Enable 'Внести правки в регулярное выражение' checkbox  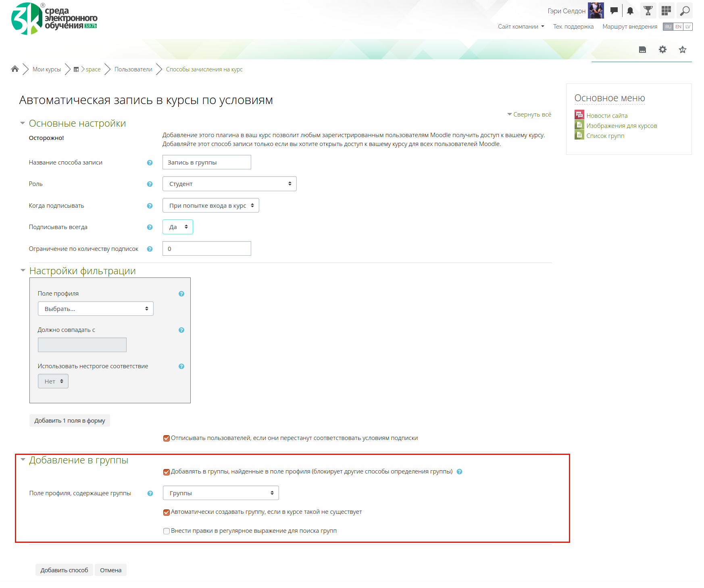166,531
